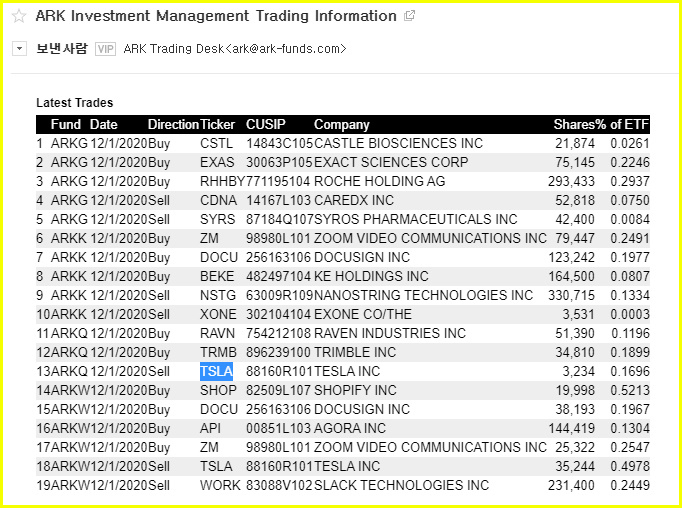This screenshot has height=508, width=682.
Task: Click the Latest Trades heading
Action: click(x=74, y=103)
